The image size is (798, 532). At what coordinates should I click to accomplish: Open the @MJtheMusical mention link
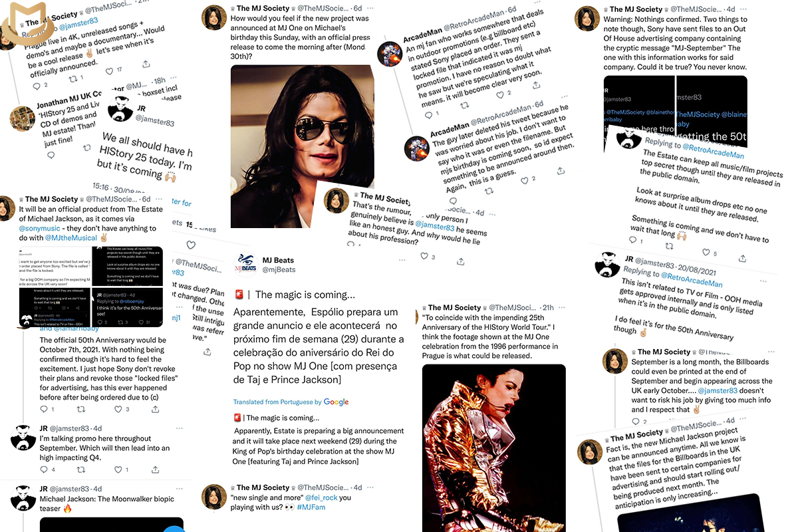(70, 237)
